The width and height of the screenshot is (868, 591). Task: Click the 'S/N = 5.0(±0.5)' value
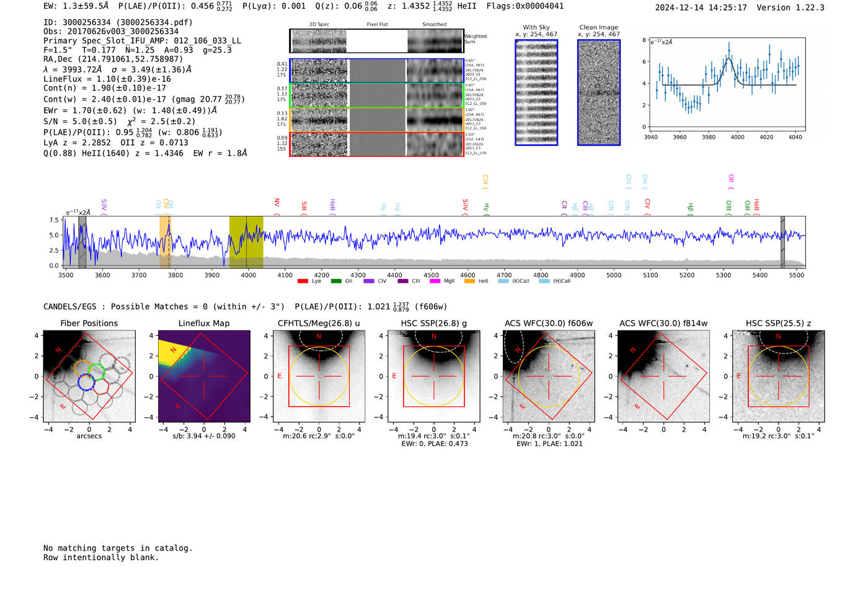tap(80, 121)
